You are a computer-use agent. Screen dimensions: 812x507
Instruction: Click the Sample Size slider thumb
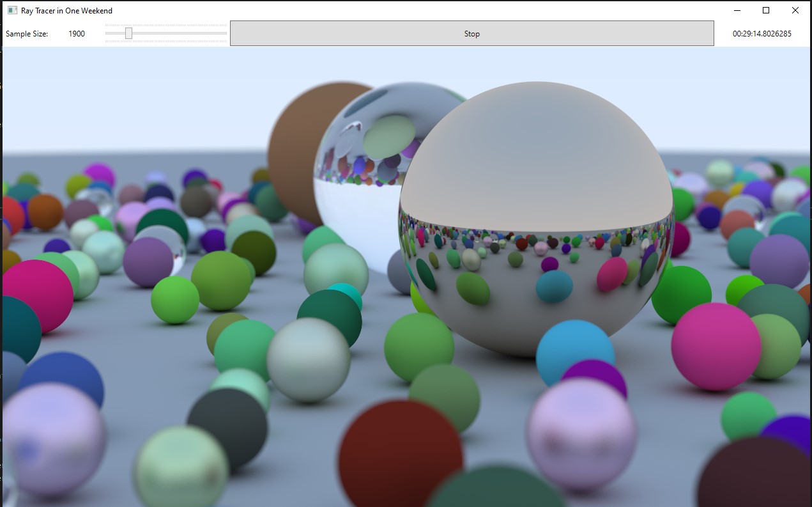point(128,33)
